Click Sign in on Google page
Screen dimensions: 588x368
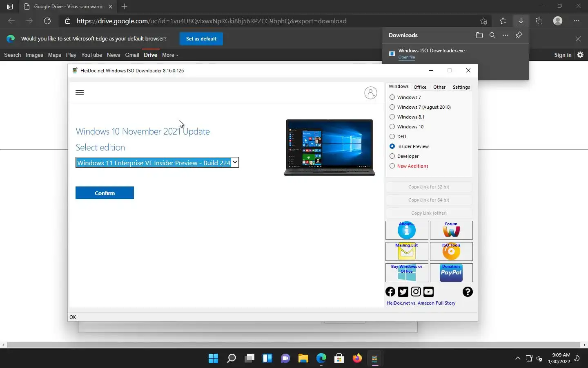[563, 55]
